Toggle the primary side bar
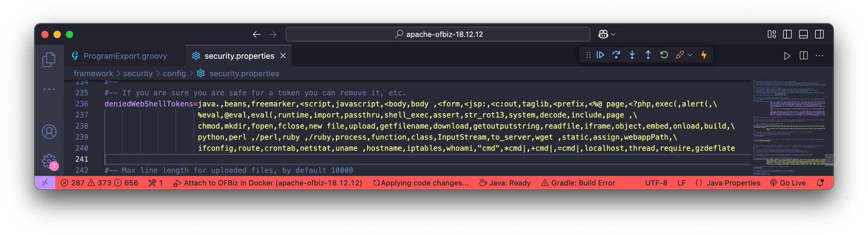The height and width of the screenshot is (235, 868). point(787,34)
